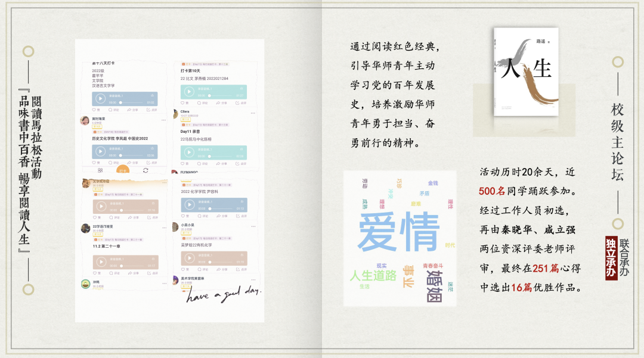Click the red 独立承办 label
644x358 pixels.
click(x=612, y=258)
